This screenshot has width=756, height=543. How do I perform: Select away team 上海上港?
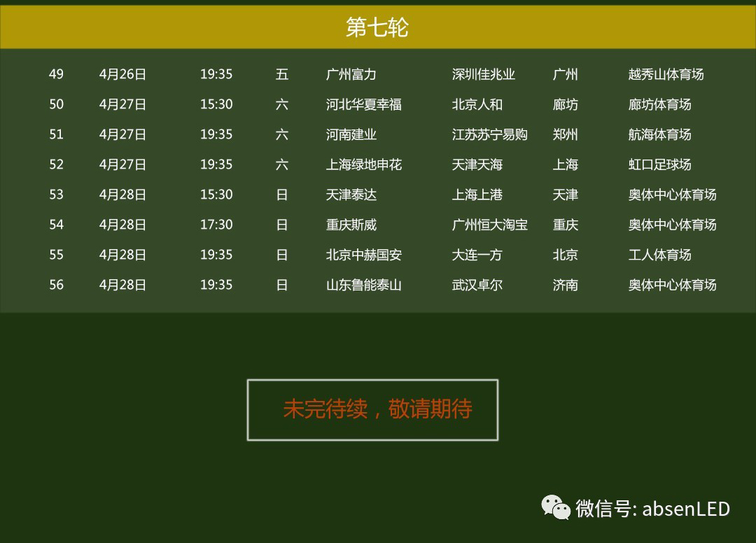(x=477, y=195)
